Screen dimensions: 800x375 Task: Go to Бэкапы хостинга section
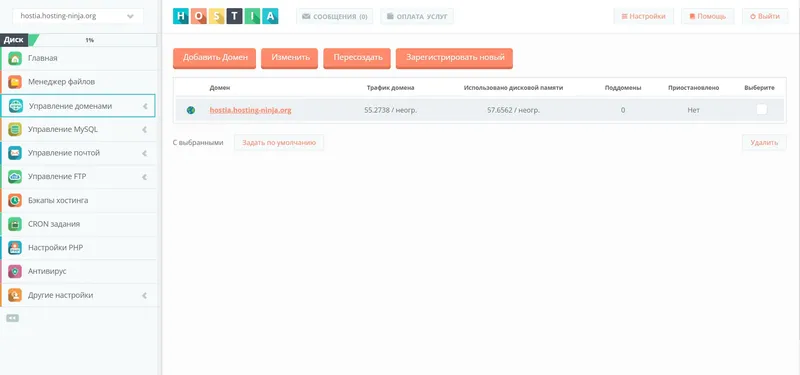[78, 201]
